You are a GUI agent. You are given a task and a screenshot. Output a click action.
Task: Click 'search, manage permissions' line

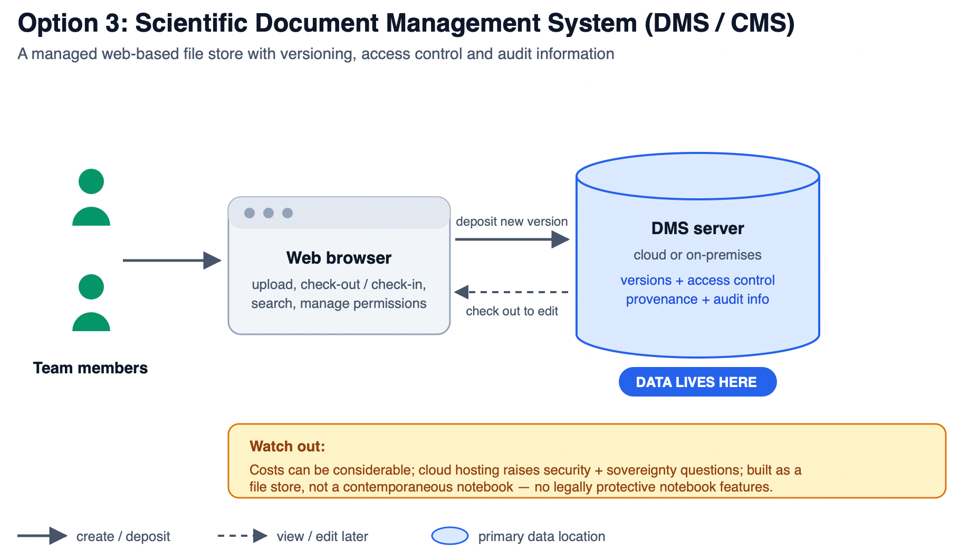click(x=339, y=303)
